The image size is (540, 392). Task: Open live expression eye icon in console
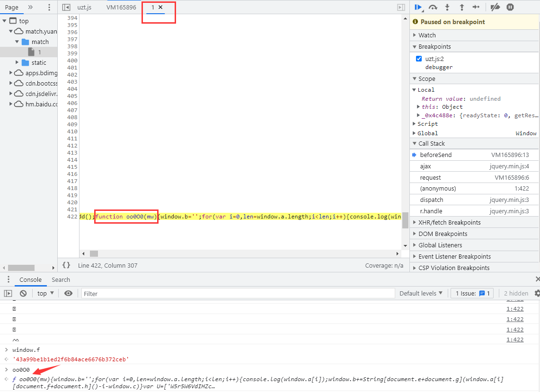[x=68, y=293]
